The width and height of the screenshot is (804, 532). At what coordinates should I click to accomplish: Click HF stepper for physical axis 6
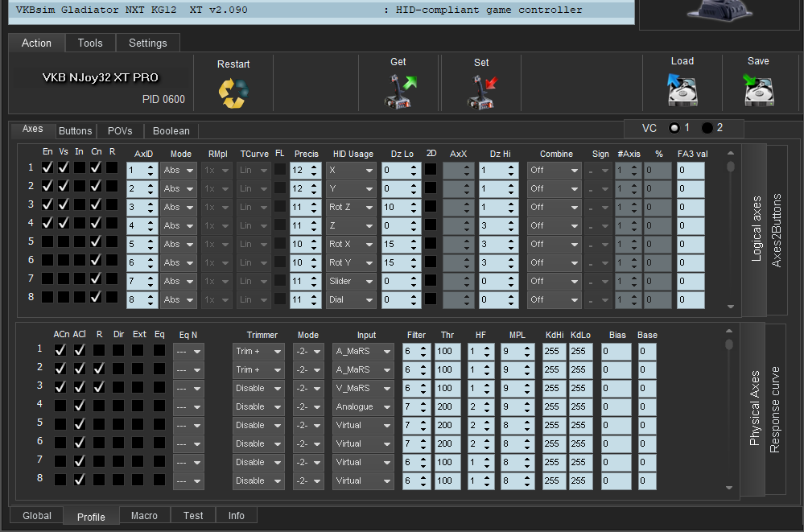pos(487,443)
